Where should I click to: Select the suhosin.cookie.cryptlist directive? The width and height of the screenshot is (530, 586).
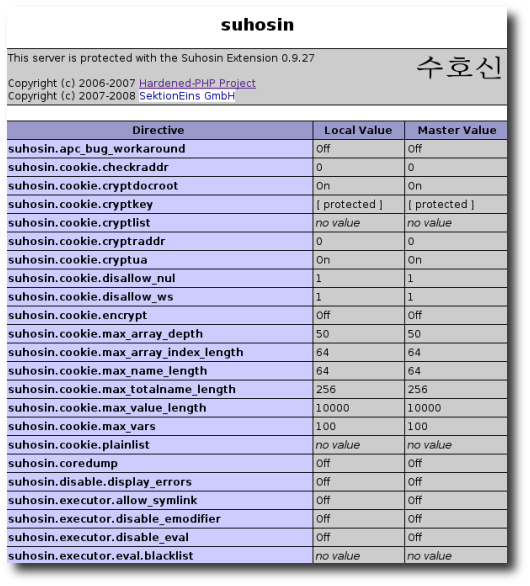(x=79, y=223)
